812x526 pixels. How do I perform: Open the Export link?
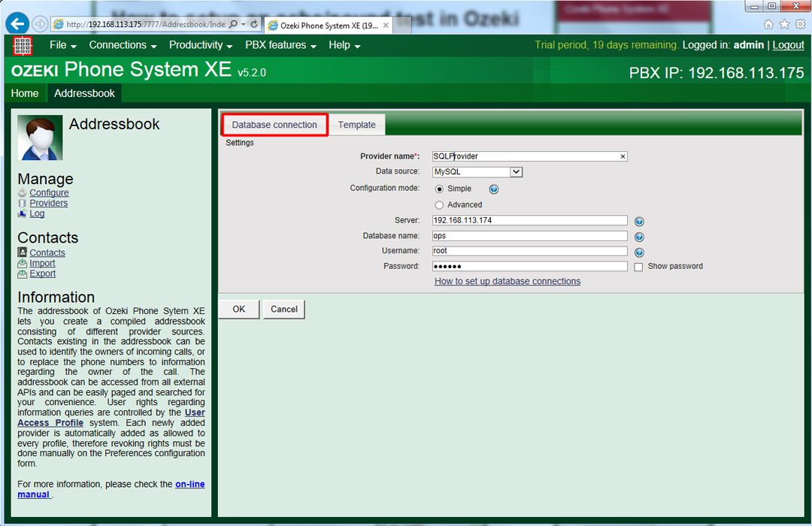(42, 274)
